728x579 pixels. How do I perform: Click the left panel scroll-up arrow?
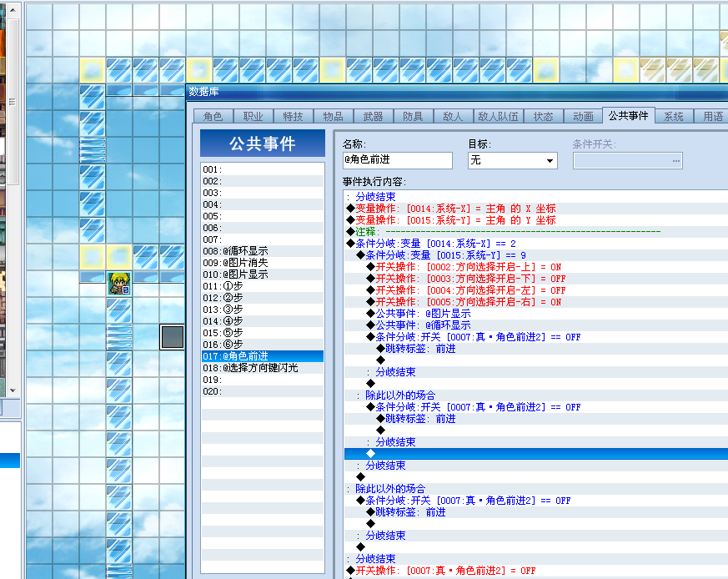click(13, 9)
